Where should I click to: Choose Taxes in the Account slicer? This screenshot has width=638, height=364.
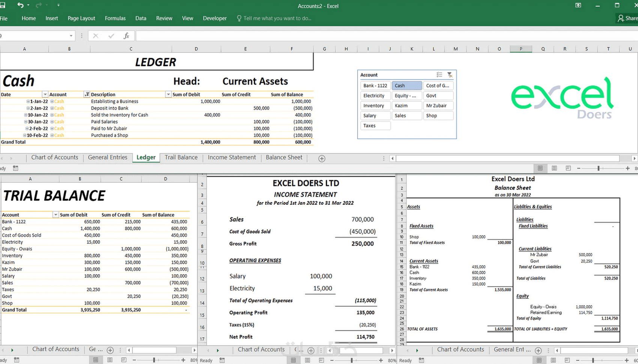[375, 126]
